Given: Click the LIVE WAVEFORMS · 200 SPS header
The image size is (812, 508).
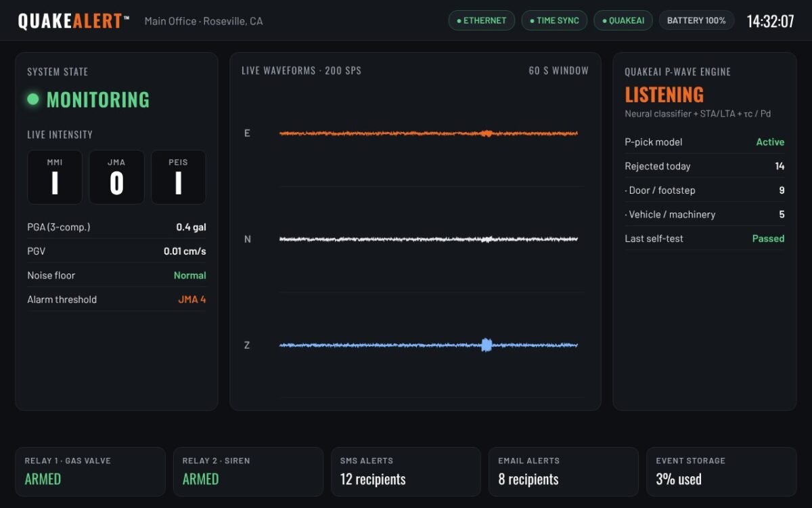Looking at the screenshot, I should [x=301, y=70].
